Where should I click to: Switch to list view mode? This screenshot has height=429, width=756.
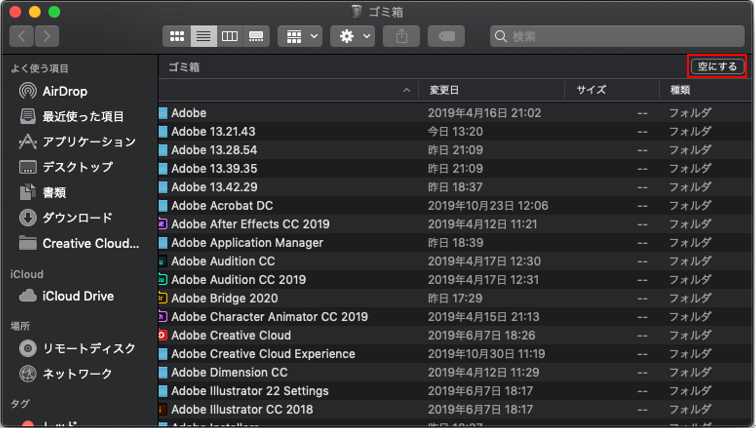(x=203, y=36)
